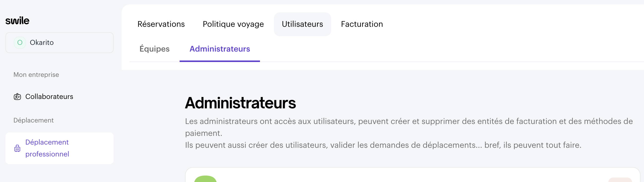Viewport: 644px width, 182px height.
Task: Open the Okarito company selector
Action: (x=60, y=42)
